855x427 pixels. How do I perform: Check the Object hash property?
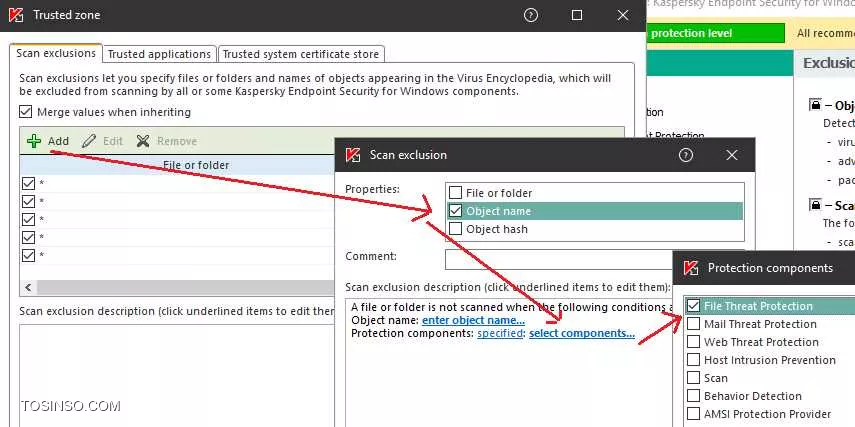tap(455, 229)
